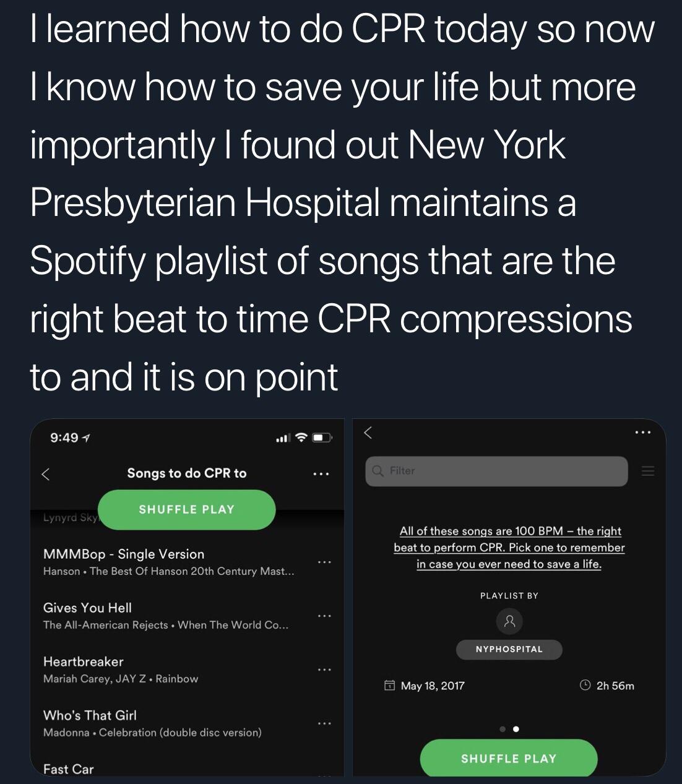Start Shuffle Play in left playlist screen
The image size is (682, 784).
[186, 510]
